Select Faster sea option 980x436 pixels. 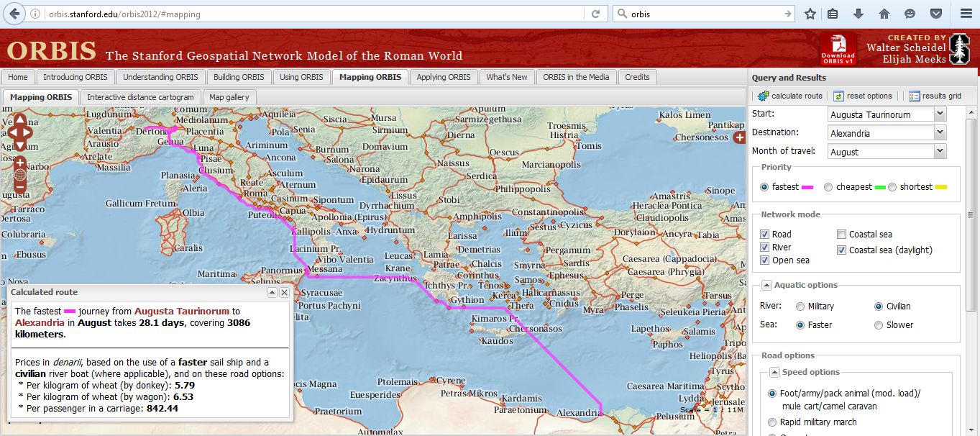click(800, 325)
